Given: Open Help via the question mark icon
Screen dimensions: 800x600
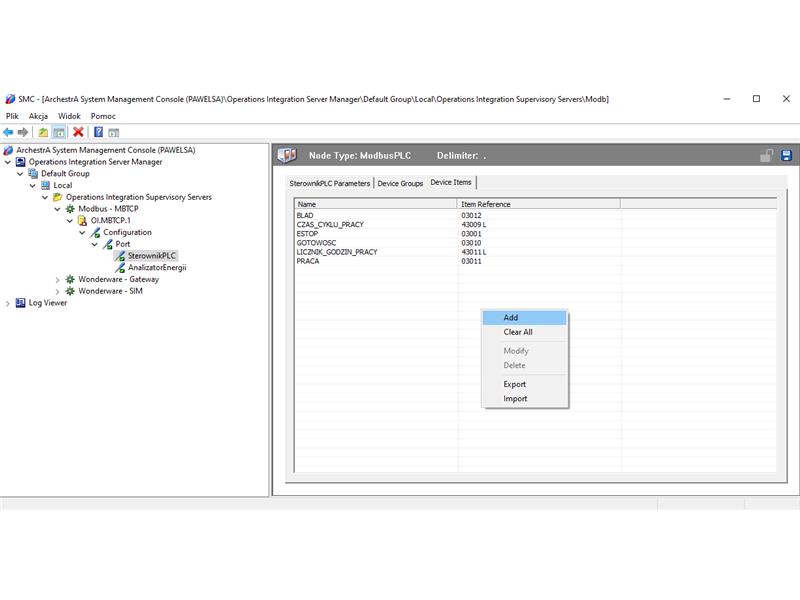Looking at the screenshot, I should point(98,132).
